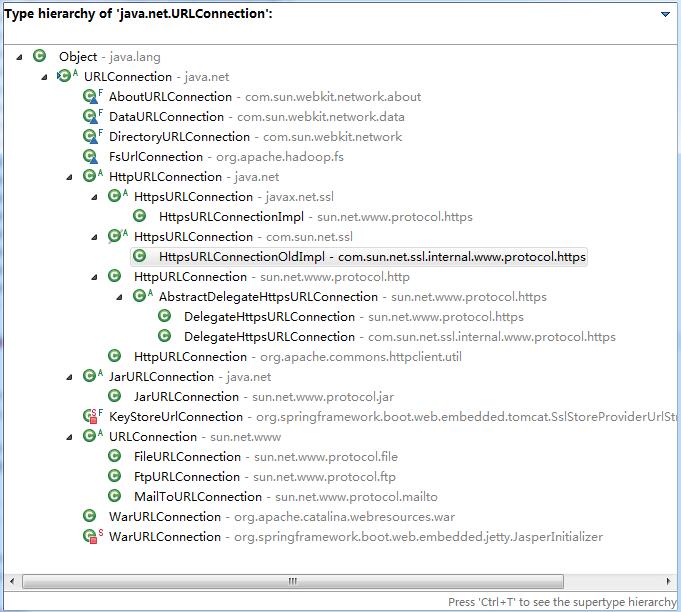Click the KeyStoreUrlConnection class icon

coord(91,417)
